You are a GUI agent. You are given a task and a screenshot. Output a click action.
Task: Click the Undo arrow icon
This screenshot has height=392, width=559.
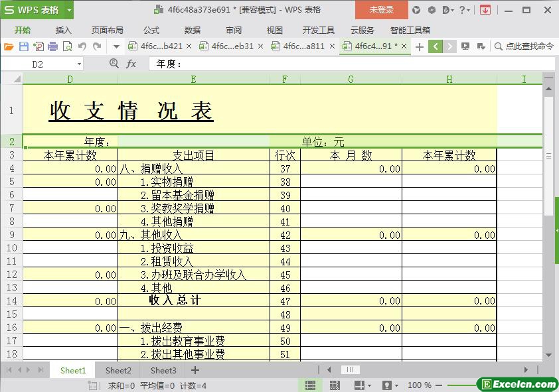click(x=82, y=46)
